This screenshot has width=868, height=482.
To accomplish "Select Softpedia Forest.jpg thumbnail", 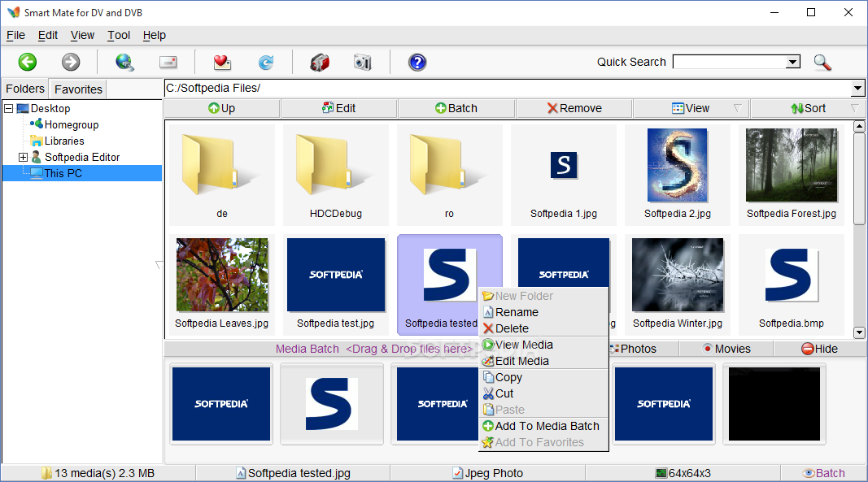I will (792, 175).
